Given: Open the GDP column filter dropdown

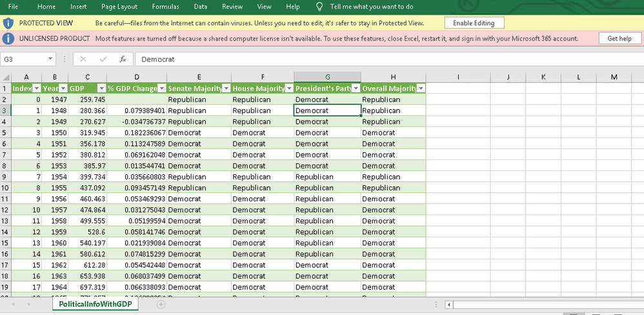Looking at the screenshot, I should click(x=102, y=88).
